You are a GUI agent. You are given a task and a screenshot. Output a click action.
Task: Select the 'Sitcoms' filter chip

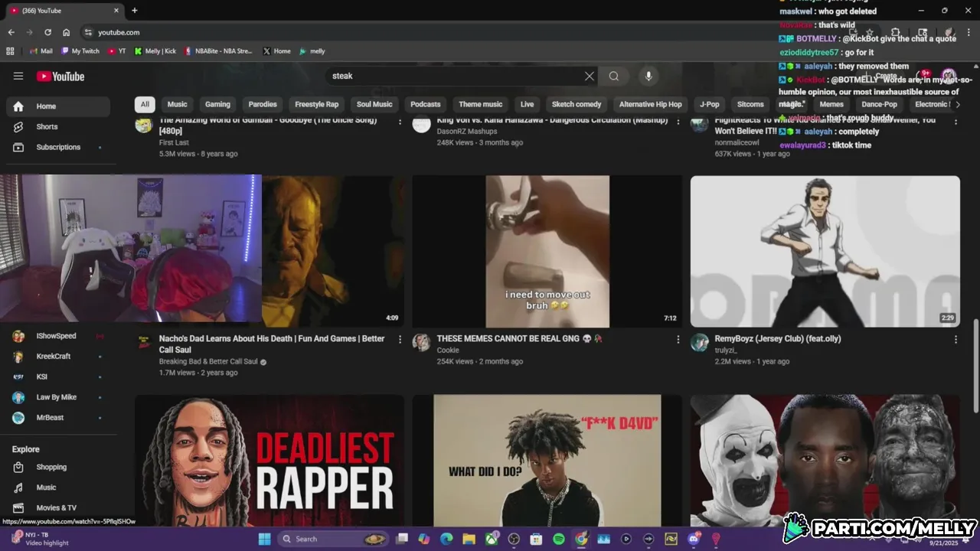(750, 104)
